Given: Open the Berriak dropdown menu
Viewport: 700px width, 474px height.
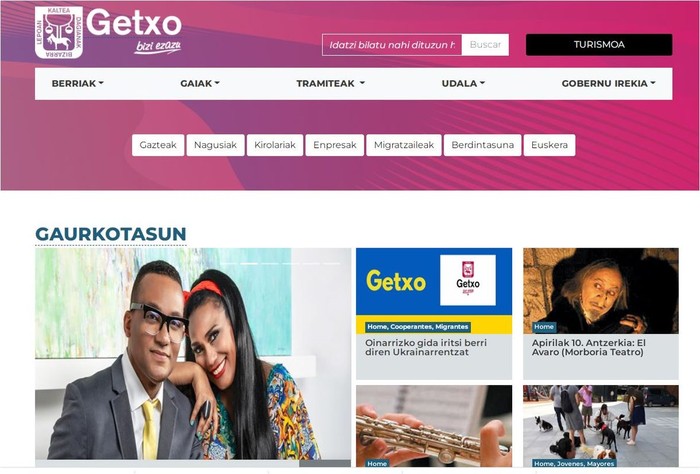Looking at the screenshot, I should tap(78, 83).
